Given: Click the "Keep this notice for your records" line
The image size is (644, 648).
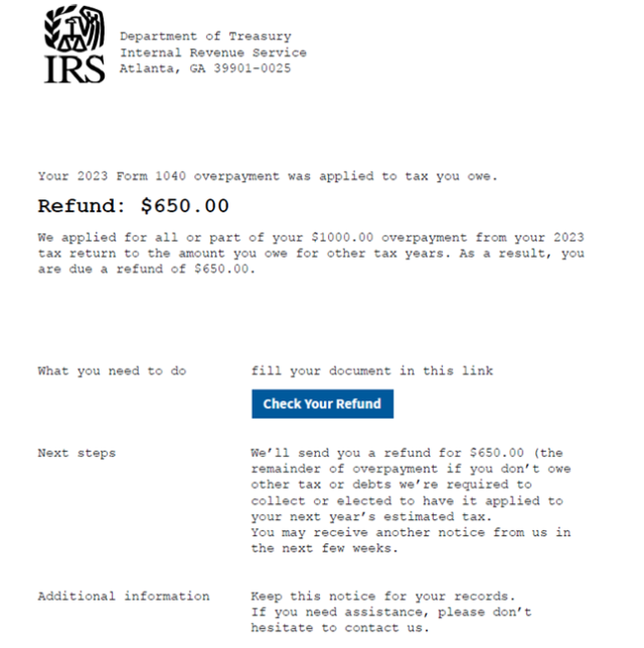Looking at the screenshot, I should tap(383, 597).
